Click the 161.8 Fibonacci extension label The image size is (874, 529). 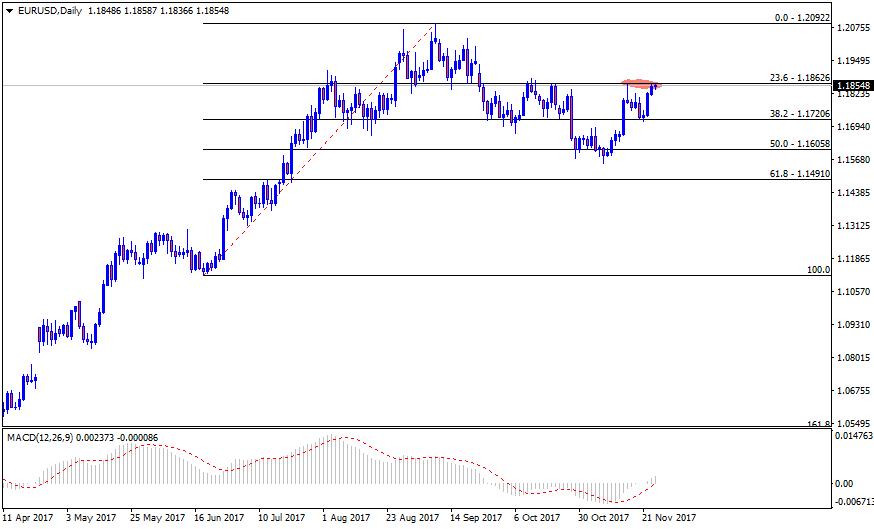coord(819,424)
